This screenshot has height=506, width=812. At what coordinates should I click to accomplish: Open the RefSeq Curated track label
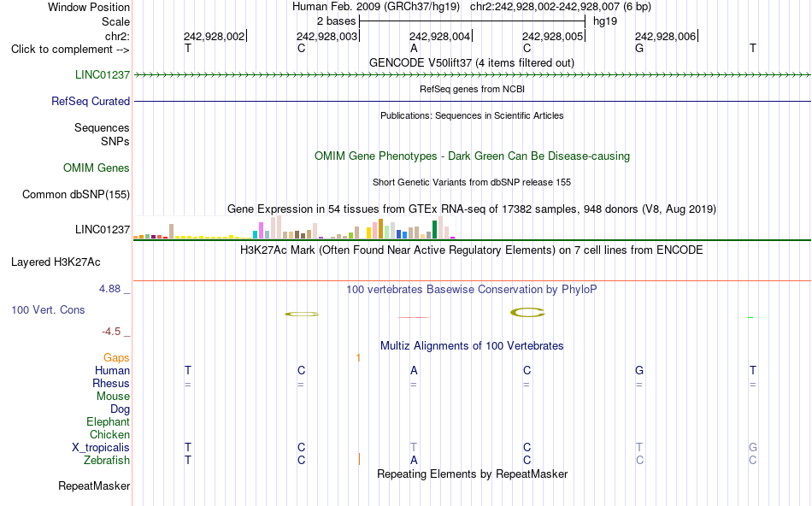coord(91,101)
